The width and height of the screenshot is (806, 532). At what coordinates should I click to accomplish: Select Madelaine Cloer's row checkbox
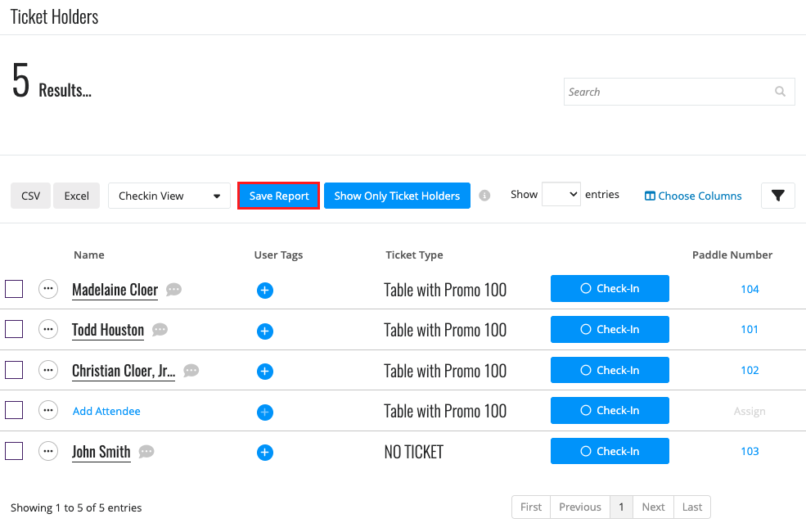click(x=14, y=289)
